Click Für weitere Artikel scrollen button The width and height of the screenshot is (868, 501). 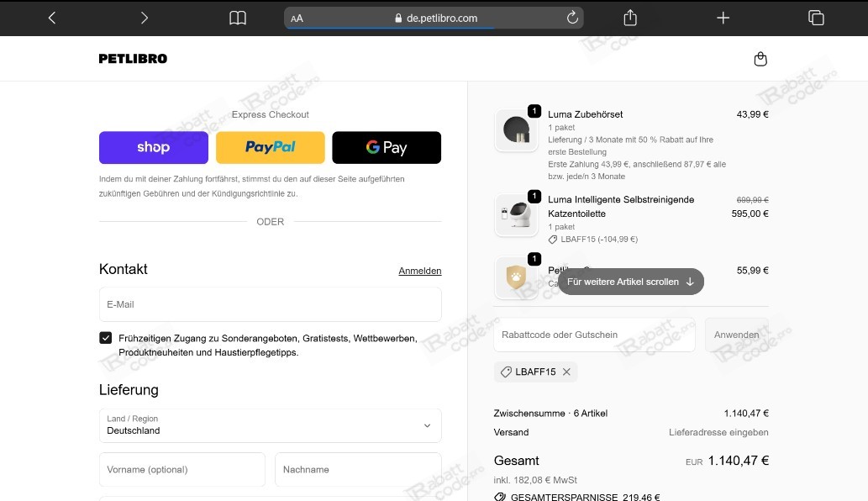point(630,282)
